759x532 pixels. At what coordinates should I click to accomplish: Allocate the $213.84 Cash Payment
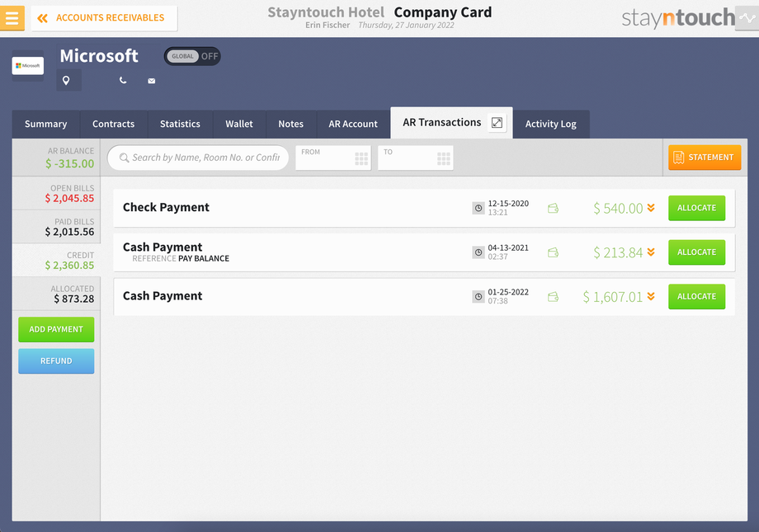point(696,252)
